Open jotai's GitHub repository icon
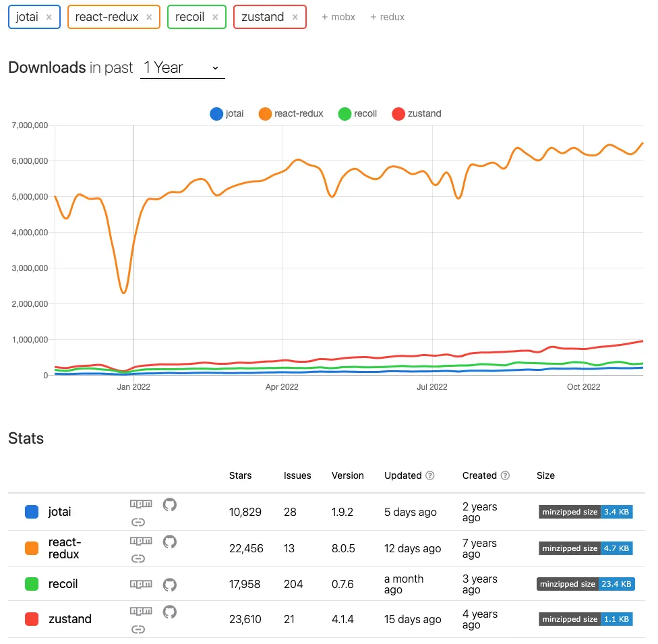Viewport: 658px width, 644px height. pyautogui.click(x=169, y=504)
